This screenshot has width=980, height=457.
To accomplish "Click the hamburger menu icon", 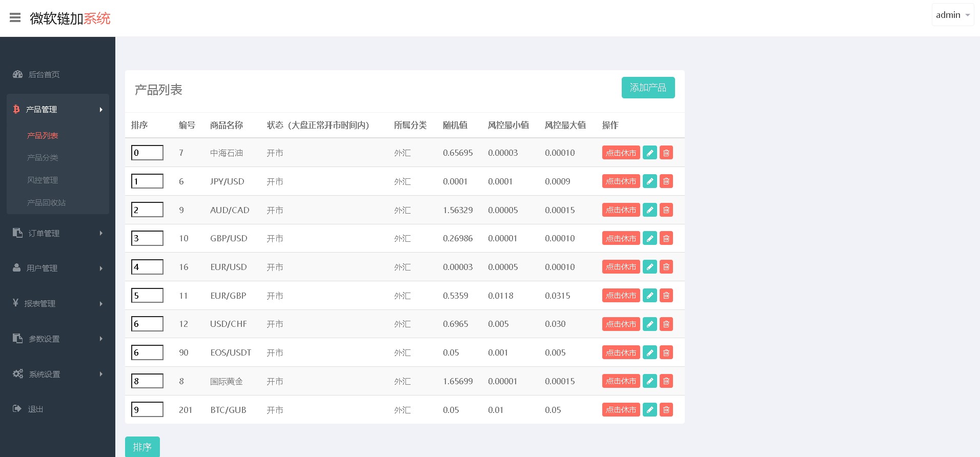I will click(15, 18).
